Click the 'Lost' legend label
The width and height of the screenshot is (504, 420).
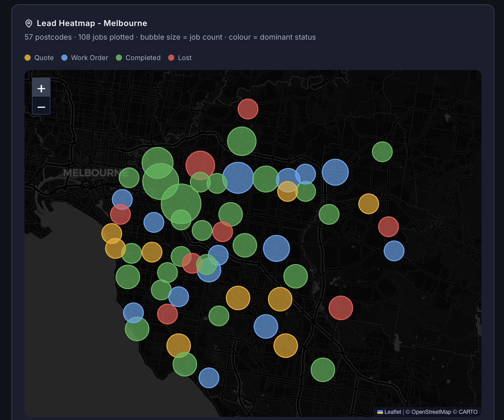click(185, 58)
